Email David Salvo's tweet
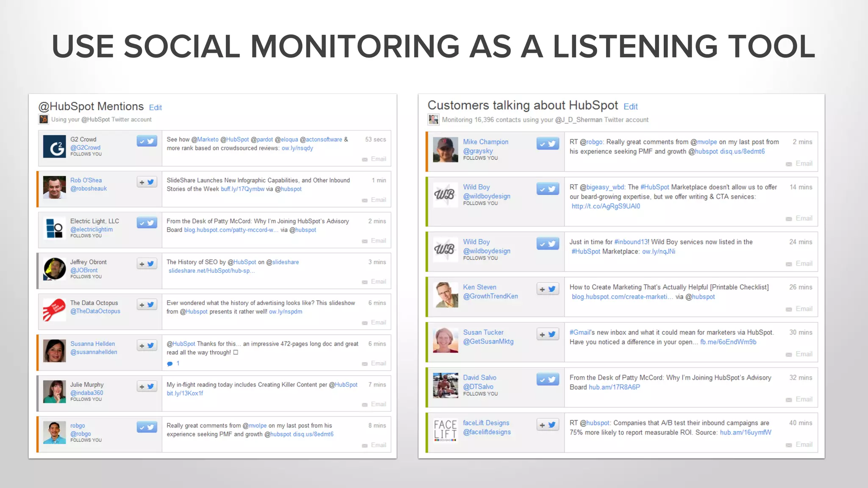The width and height of the screenshot is (868, 488). tap(799, 399)
